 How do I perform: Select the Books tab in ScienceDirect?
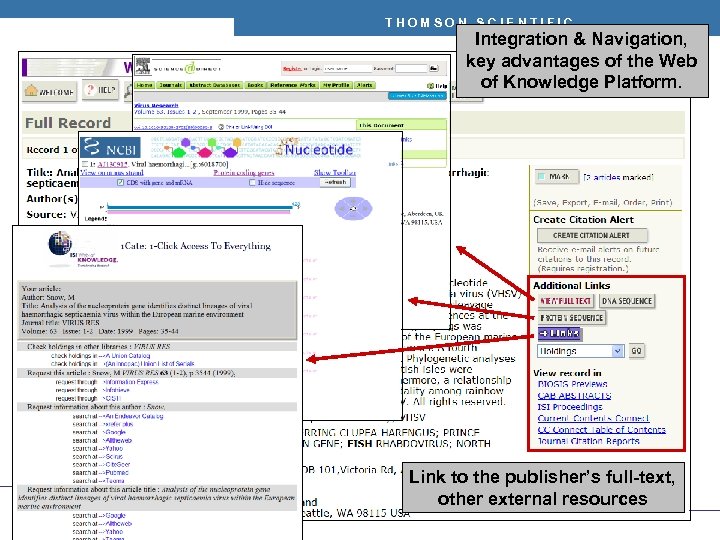[x=255, y=85]
